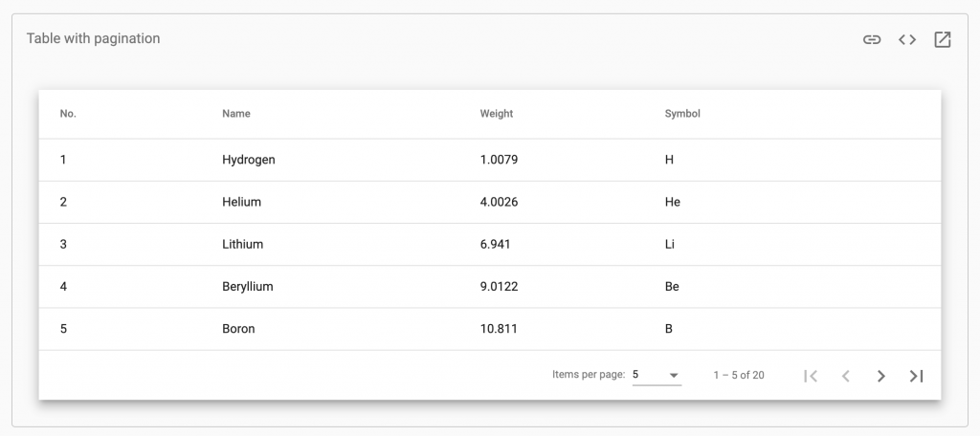The height and width of the screenshot is (436, 980).
Task: Click the 10.811 weight cell
Action: click(499, 329)
